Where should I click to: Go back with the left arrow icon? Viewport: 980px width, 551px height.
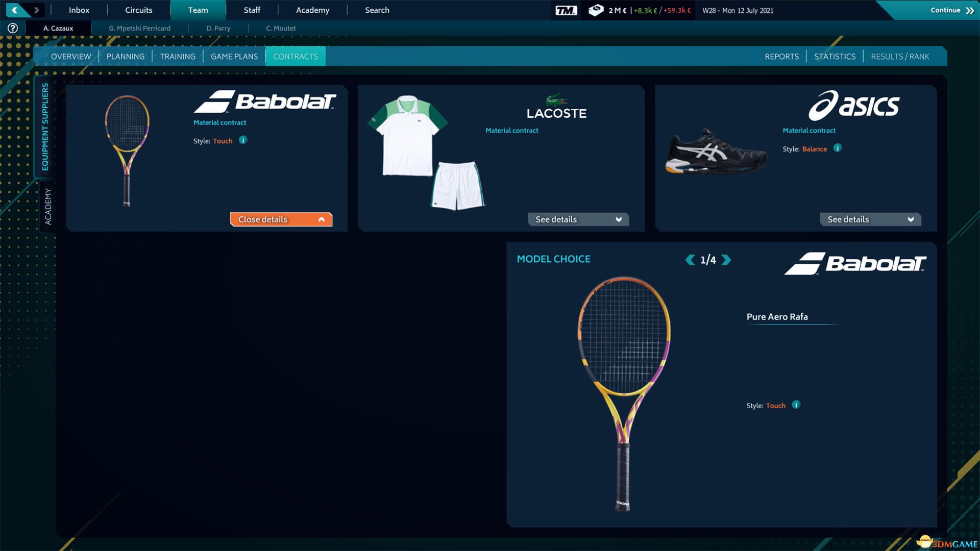click(15, 10)
